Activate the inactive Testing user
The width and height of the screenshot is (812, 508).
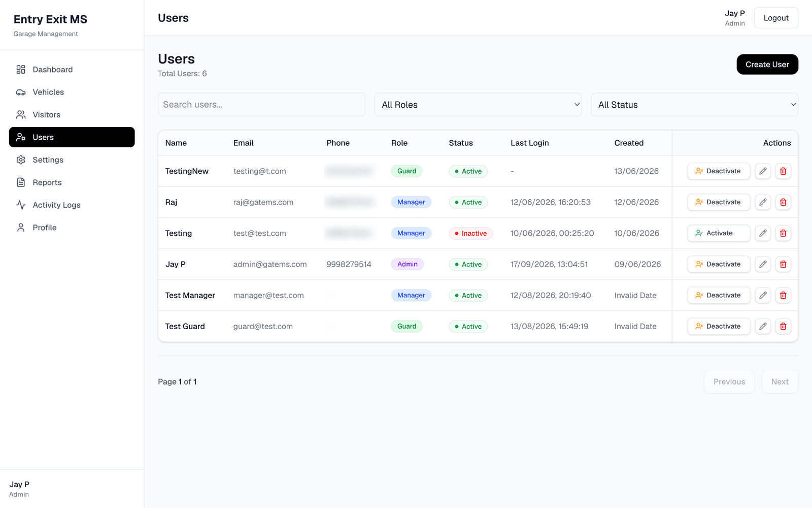pyautogui.click(x=719, y=233)
